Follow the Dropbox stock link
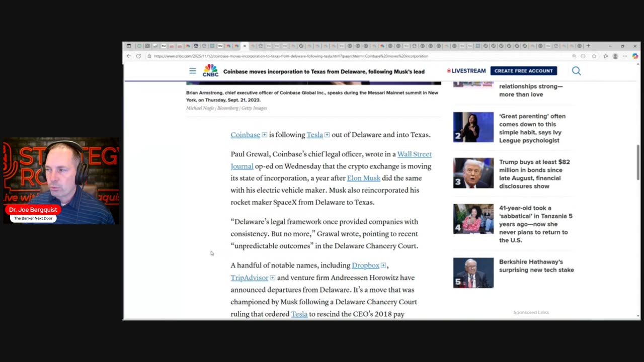Screen dimensions: 644x362 point(365,265)
